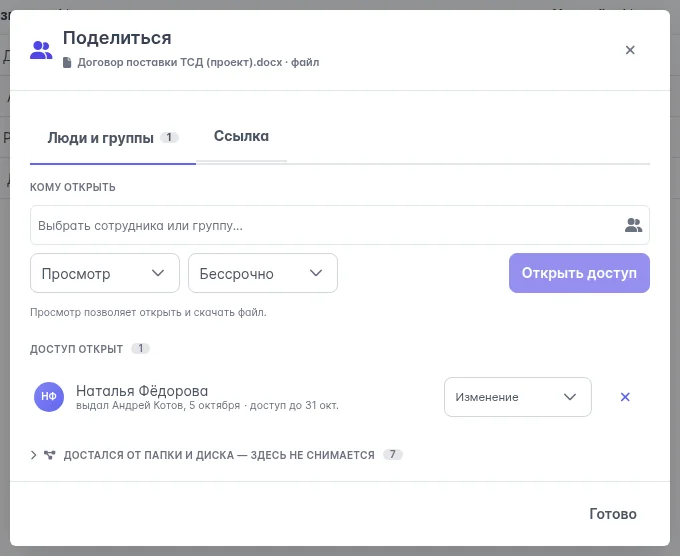Click the people share icon in header
Screen dimensions: 680x556
click(41, 50)
